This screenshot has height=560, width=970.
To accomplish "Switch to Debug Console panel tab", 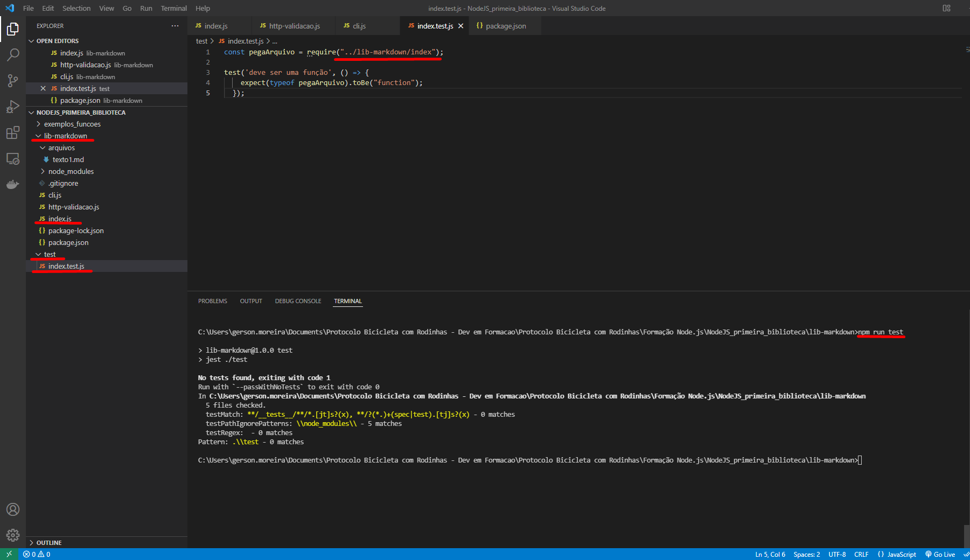I will pyautogui.click(x=298, y=301).
